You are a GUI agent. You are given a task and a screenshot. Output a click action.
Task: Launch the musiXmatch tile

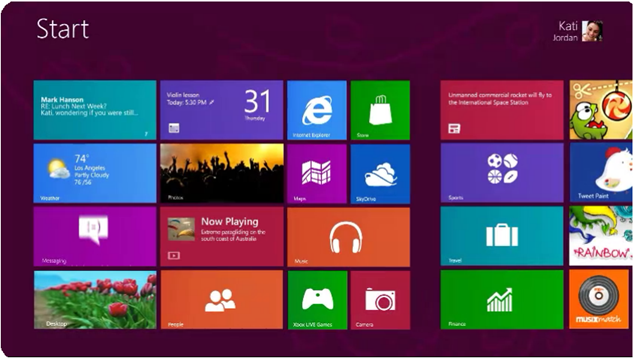pyautogui.click(x=599, y=299)
